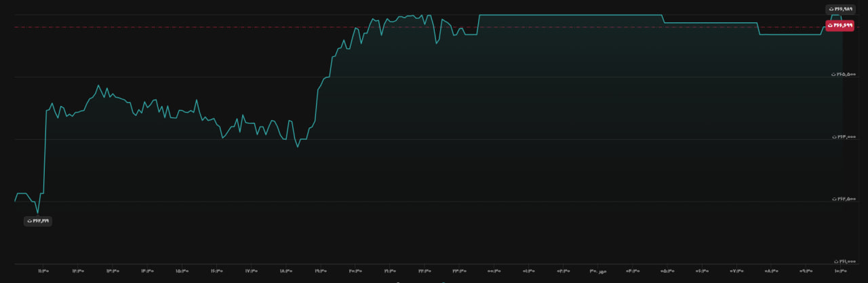The image size is (868, 283).
Task: Select the 12:30 time axis label
Action: (x=77, y=271)
